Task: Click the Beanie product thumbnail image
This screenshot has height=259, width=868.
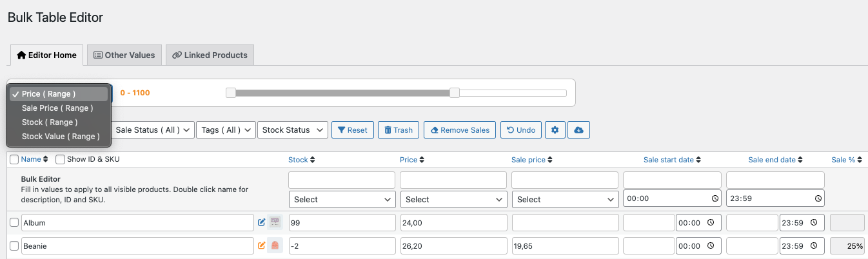Action: pos(275,245)
